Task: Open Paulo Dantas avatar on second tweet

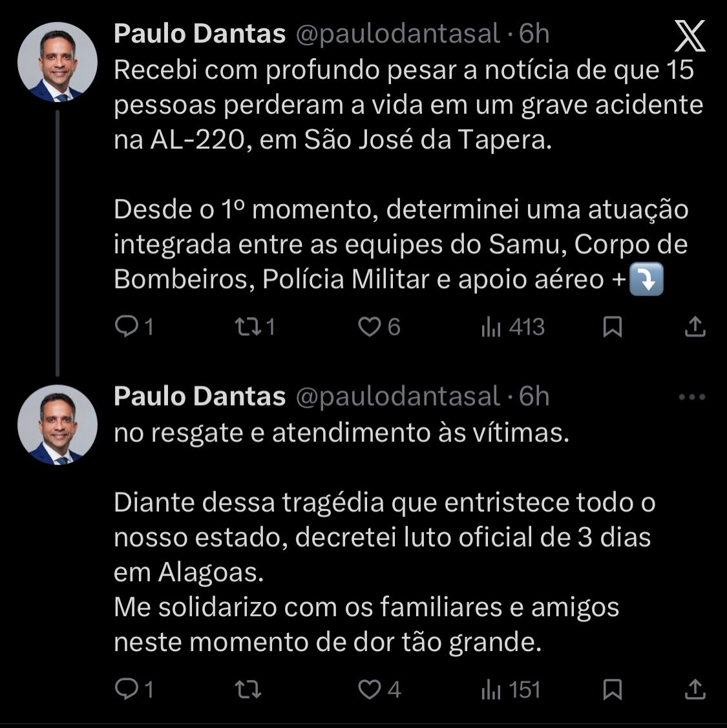Action: coord(58,425)
